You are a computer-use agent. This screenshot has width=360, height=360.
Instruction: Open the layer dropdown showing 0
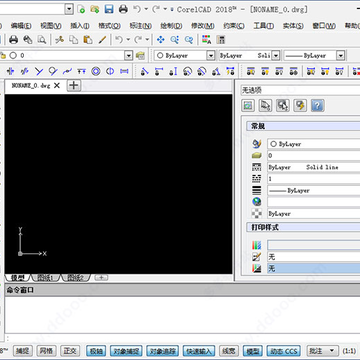129,55
